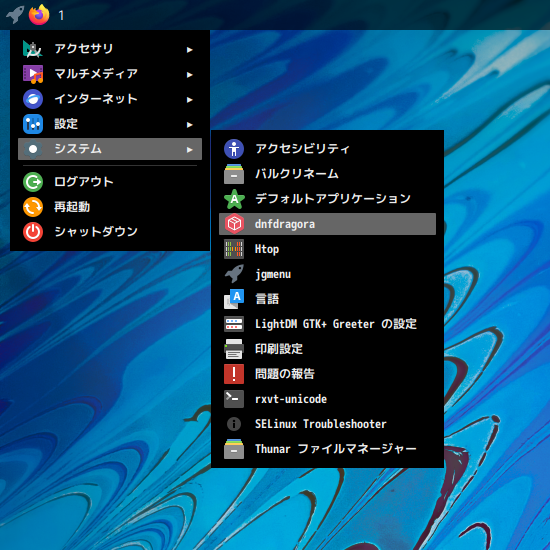Launch Firefox from the top panel
The width and height of the screenshot is (550, 550).
tap(39, 15)
